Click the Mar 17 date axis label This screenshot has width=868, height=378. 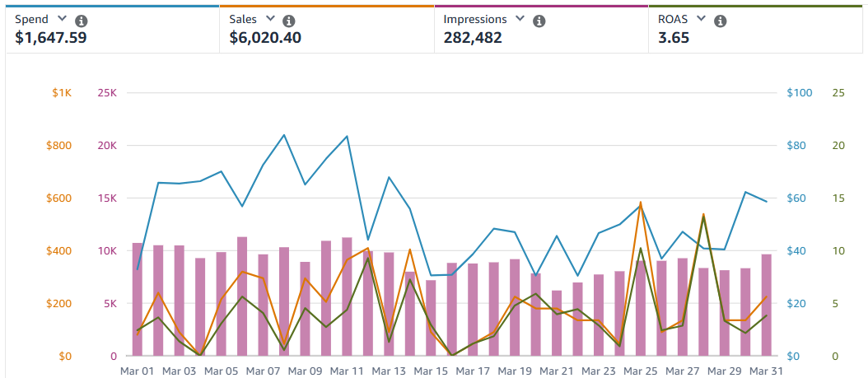point(473,371)
